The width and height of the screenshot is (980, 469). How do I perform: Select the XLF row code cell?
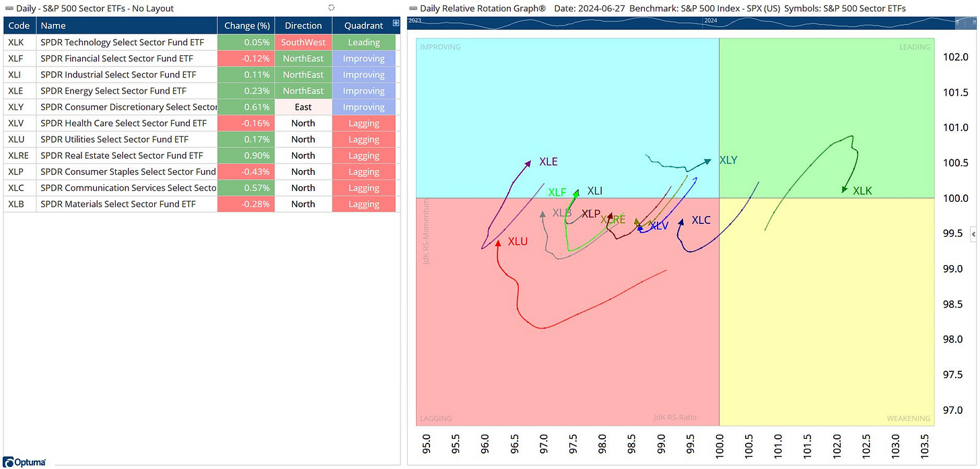click(20, 59)
